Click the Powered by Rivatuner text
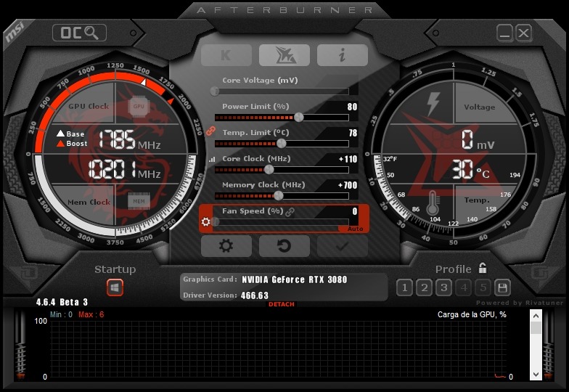 tap(520, 303)
